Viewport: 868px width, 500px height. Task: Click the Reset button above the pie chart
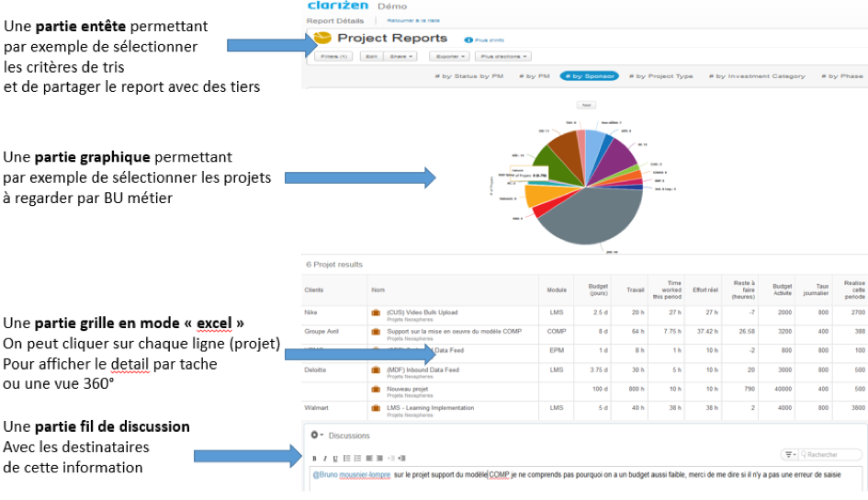[x=586, y=105]
